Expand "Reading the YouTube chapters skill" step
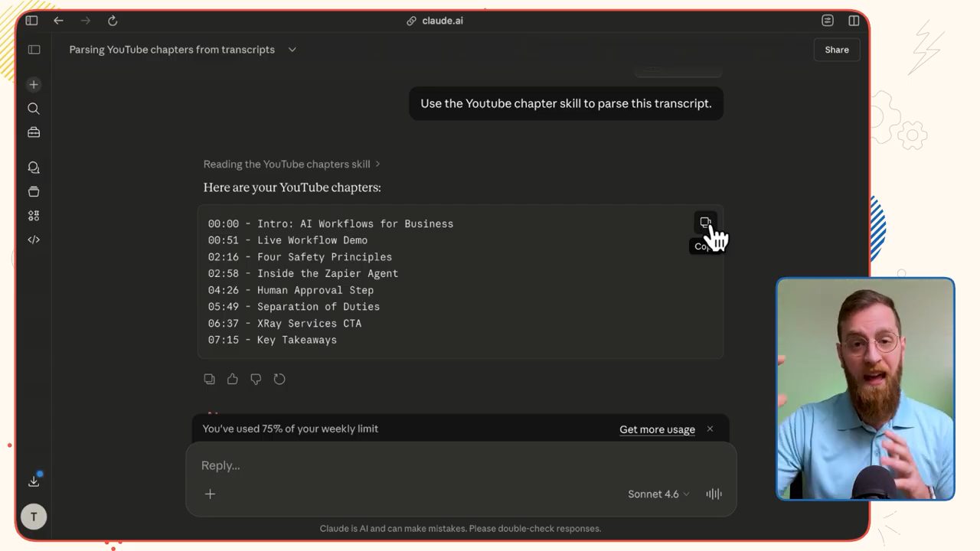The image size is (980, 551). [x=292, y=164]
